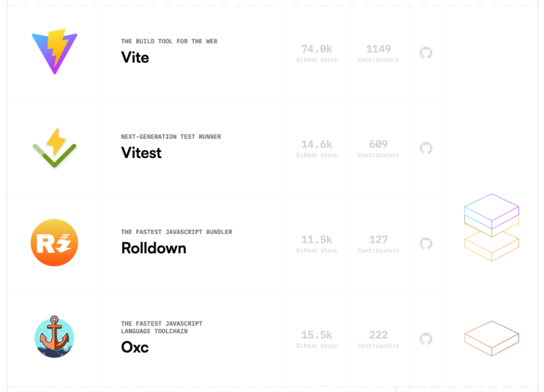Click Vite's 74.0k GitHub stars count
544x392 pixels.
tap(317, 49)
